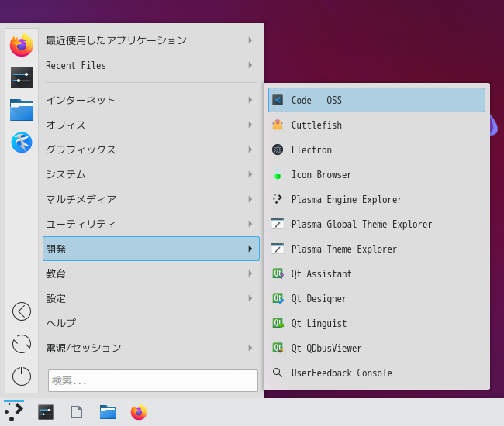The width and height of the screenshot is (504, 426).
Task: Launch Qt Designer from the submenu
Action: tap(377, 298)
